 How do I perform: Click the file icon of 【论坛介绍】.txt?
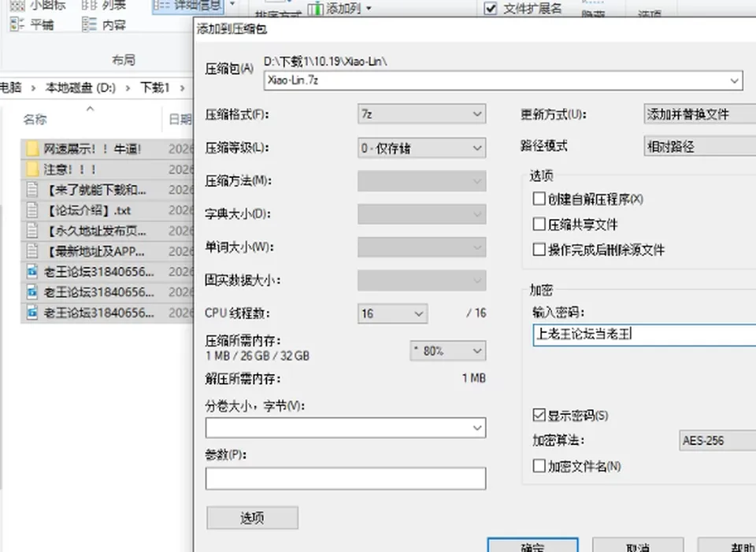pyautogui.click(x=31, y=210)
